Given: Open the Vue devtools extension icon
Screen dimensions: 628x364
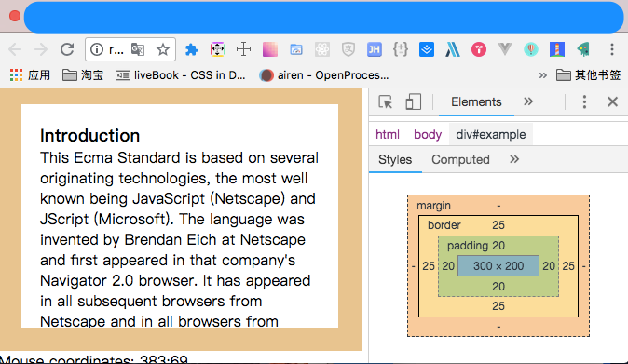Looking at the screenshot, I should (x=505, y=49).
